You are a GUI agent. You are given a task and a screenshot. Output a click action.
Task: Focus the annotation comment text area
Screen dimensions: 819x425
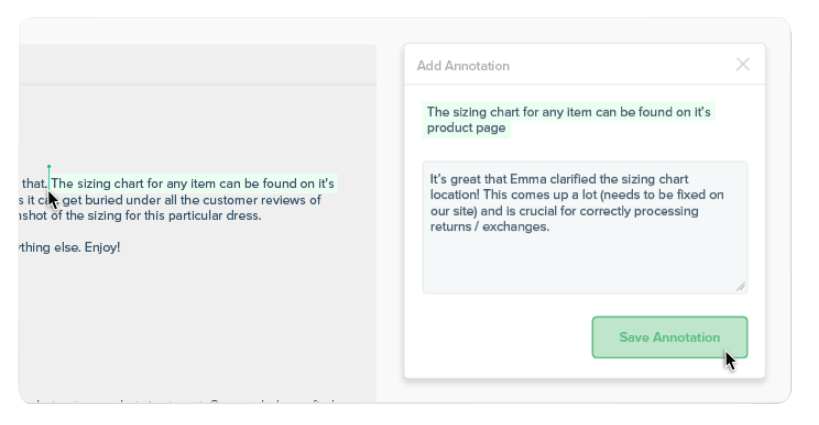585,227
